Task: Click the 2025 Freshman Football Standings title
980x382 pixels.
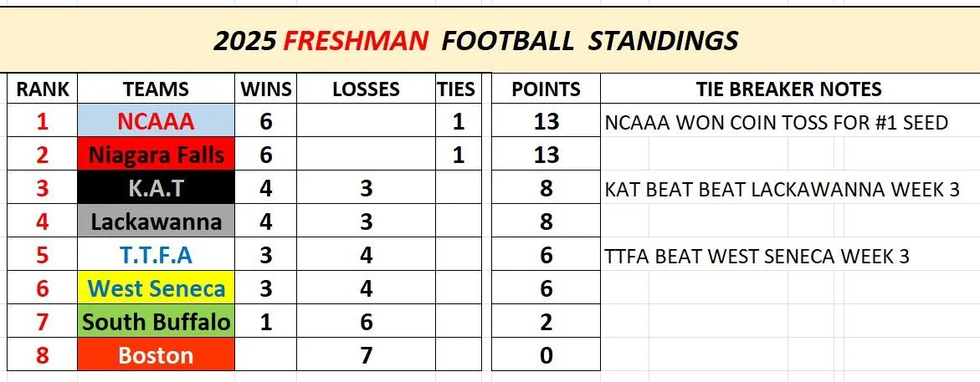Action: pos(475,40)
